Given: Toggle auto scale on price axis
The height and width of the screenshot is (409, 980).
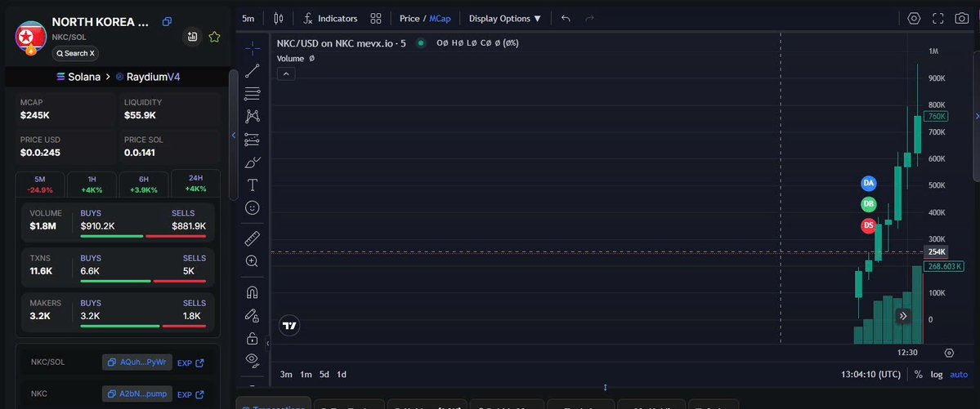Looking at the screenshot, I should 959,375.
